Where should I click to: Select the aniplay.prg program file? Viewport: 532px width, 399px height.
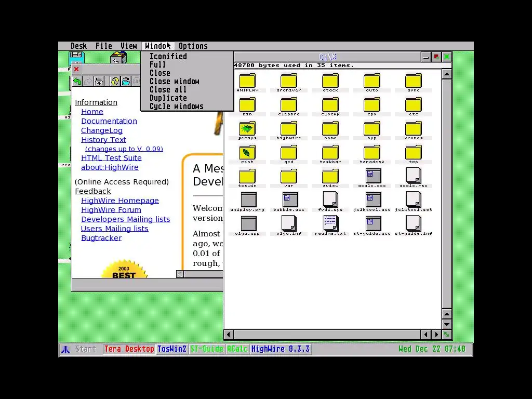point(249,202)
